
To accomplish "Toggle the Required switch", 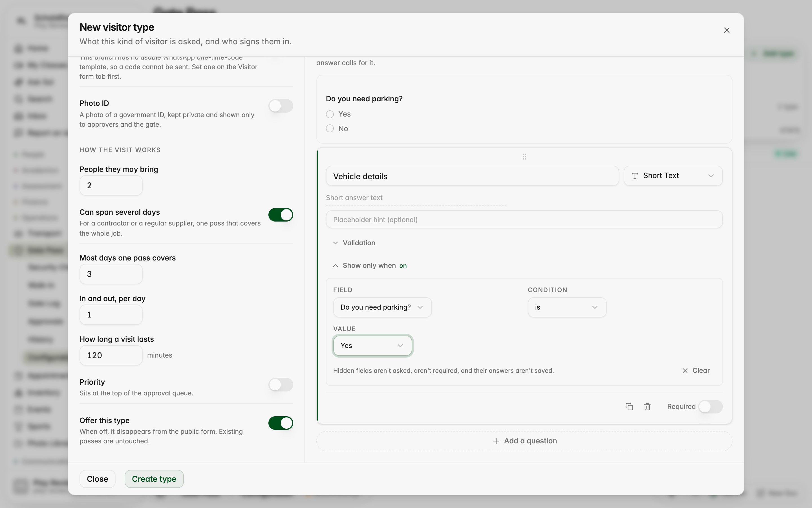I will [x=710, y=406].
